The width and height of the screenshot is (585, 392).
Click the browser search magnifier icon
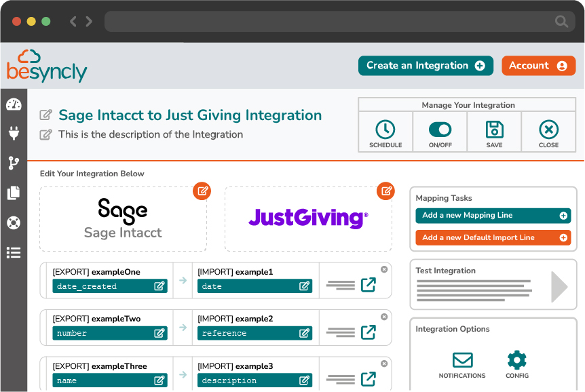(561, 21)
